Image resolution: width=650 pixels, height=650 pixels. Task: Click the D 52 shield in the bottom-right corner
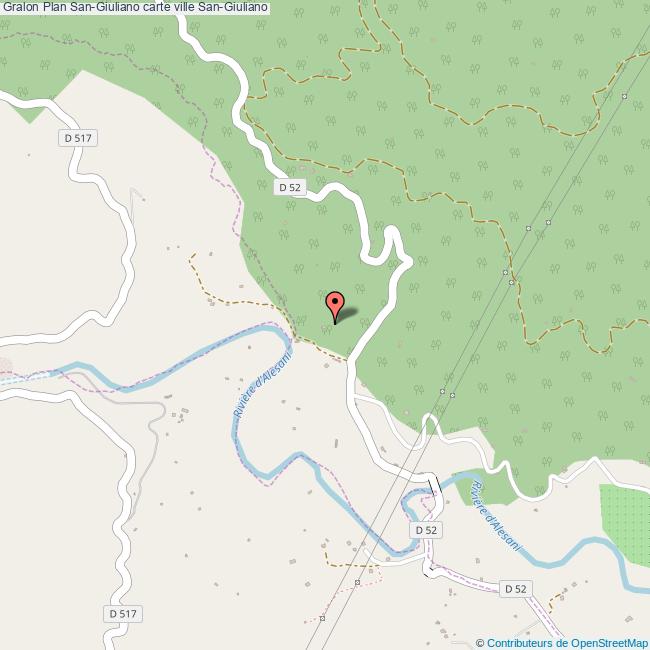coord(516,589)
